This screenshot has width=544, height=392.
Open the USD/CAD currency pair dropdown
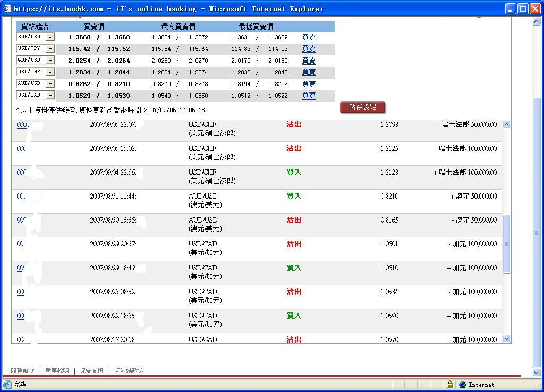50,95
